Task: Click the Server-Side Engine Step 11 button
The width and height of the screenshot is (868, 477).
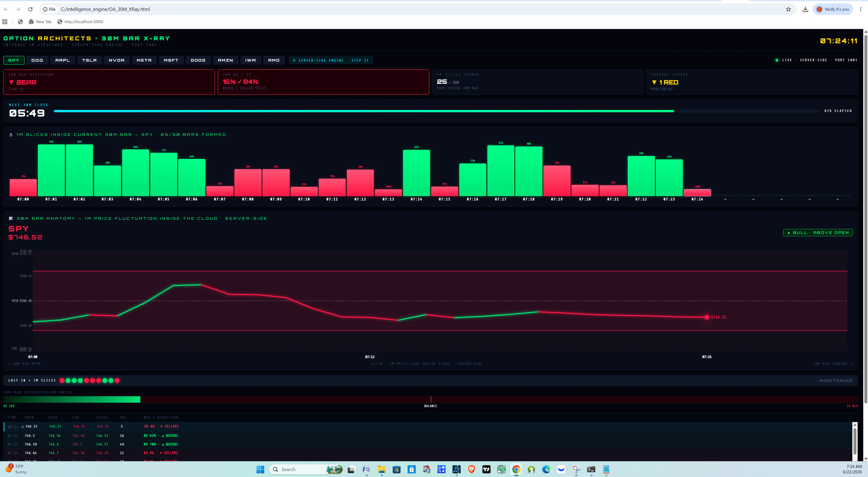Action: [x=331, y=60]
